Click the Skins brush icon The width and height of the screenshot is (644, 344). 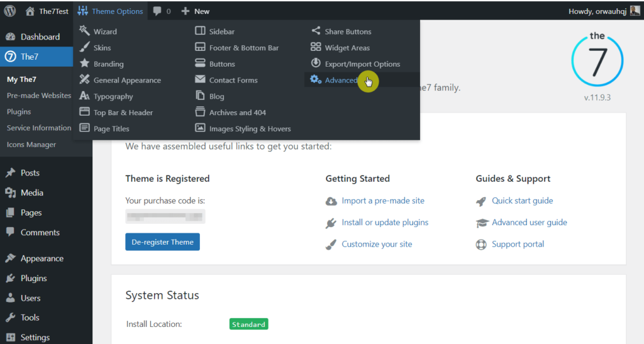tap(84, 47)
